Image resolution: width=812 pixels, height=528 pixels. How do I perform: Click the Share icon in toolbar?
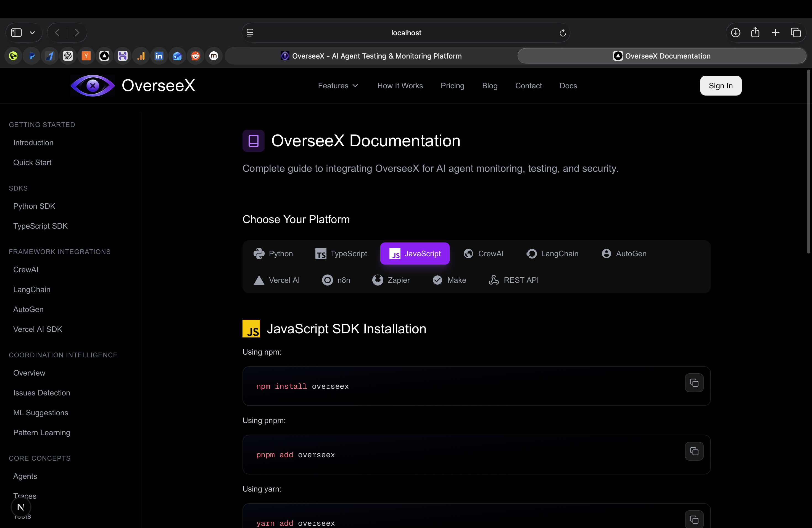(755, 33)
